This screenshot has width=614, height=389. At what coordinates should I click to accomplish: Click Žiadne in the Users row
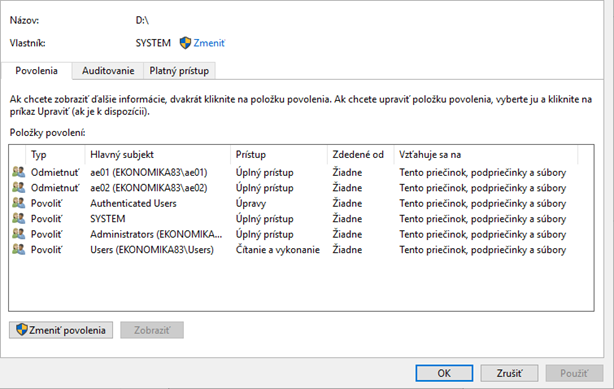[x=347, y=250]
